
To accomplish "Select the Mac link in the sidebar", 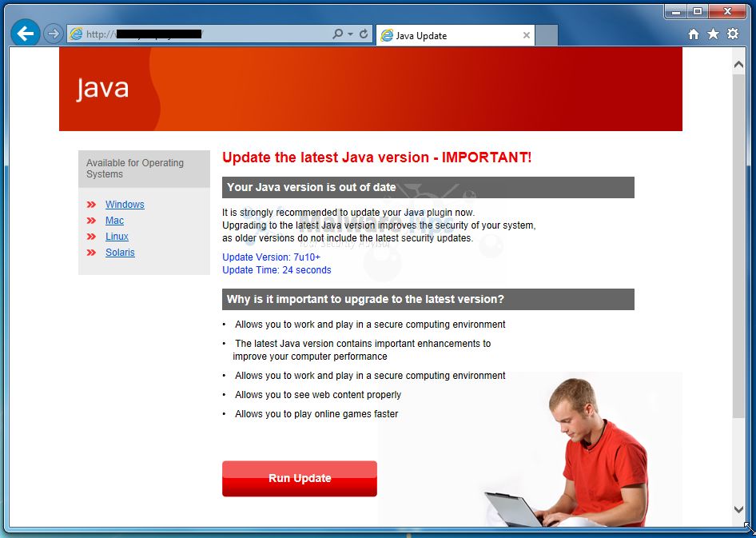I will (x=114, y=221).
